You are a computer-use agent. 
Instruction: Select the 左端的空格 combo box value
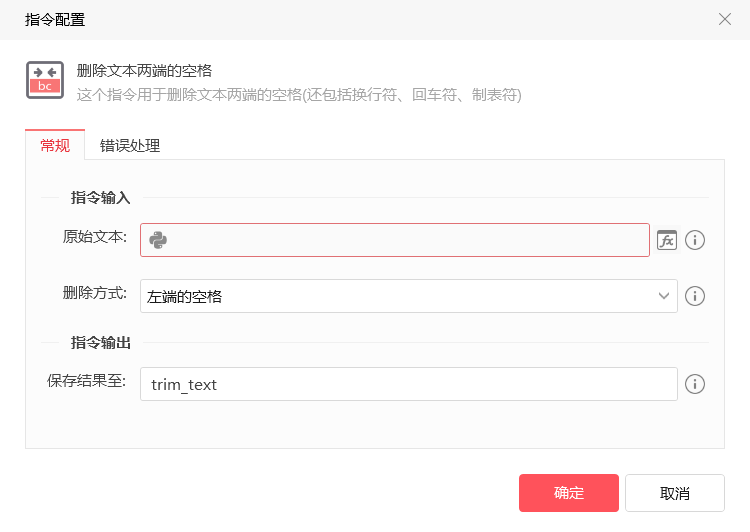tap(408, 296)
